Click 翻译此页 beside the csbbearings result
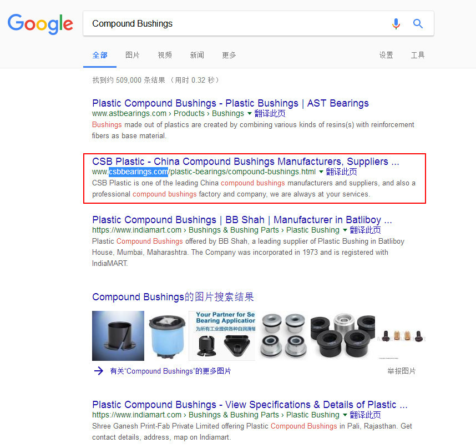476x448 pixels. 341,172
